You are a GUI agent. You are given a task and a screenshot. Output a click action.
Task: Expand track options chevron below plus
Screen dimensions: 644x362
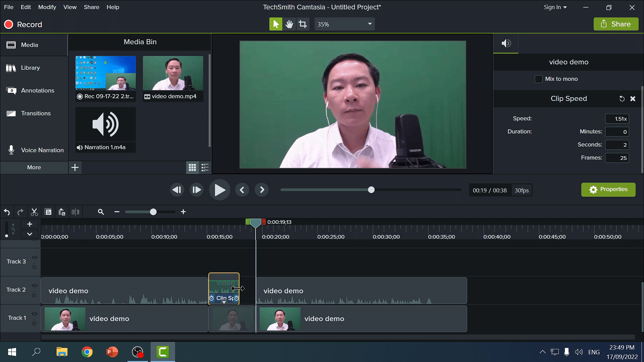[x=30, y=234]
